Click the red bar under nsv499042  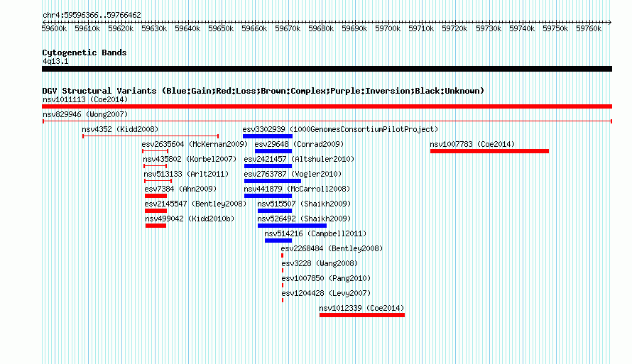(156, 226)
